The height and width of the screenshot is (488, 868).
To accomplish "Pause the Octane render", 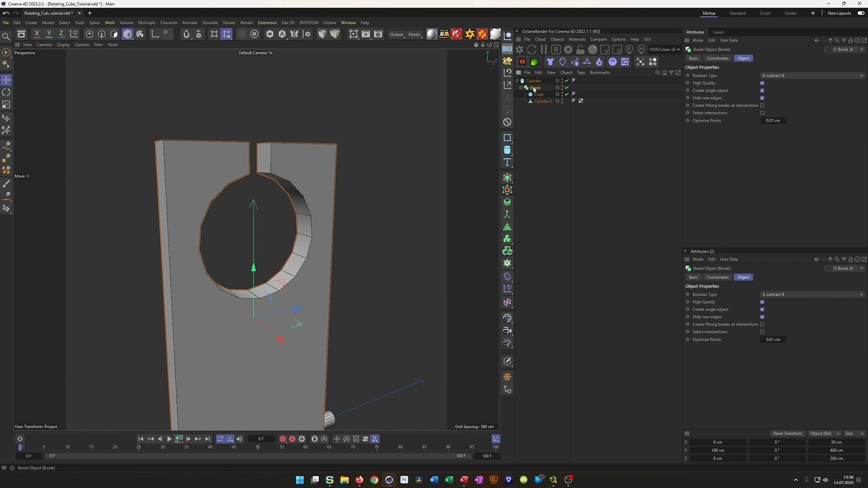I will 543,50.
